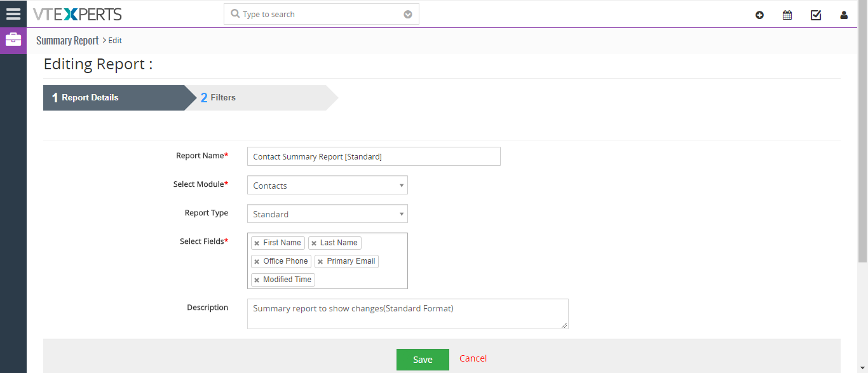Open the quick create plus icon
The height and width of the screenshot is (373, 868).
point(759,15)
